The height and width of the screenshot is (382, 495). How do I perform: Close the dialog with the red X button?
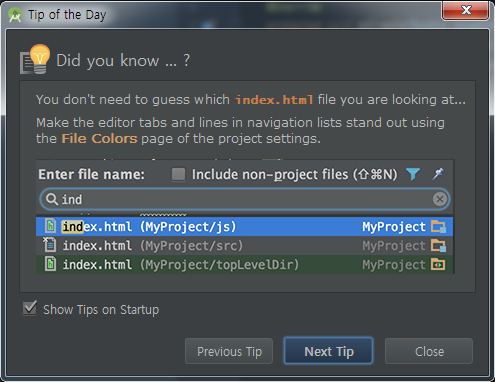tap(466, 10)
